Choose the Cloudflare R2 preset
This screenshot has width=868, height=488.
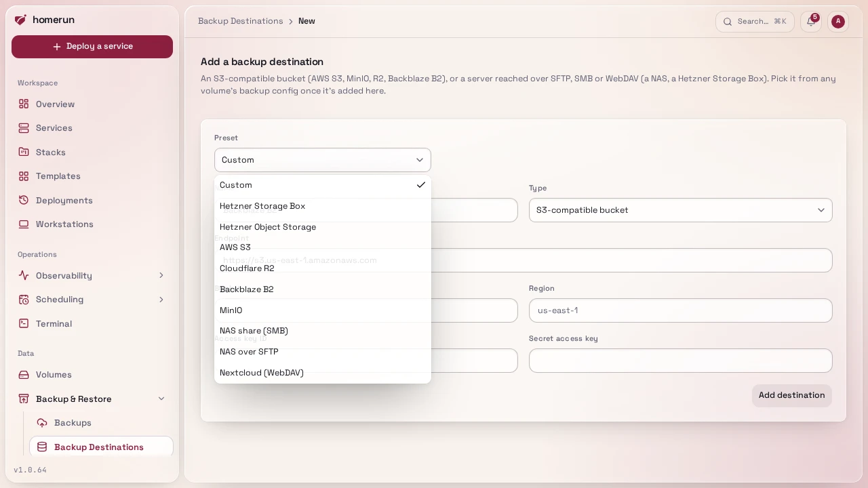323,268
